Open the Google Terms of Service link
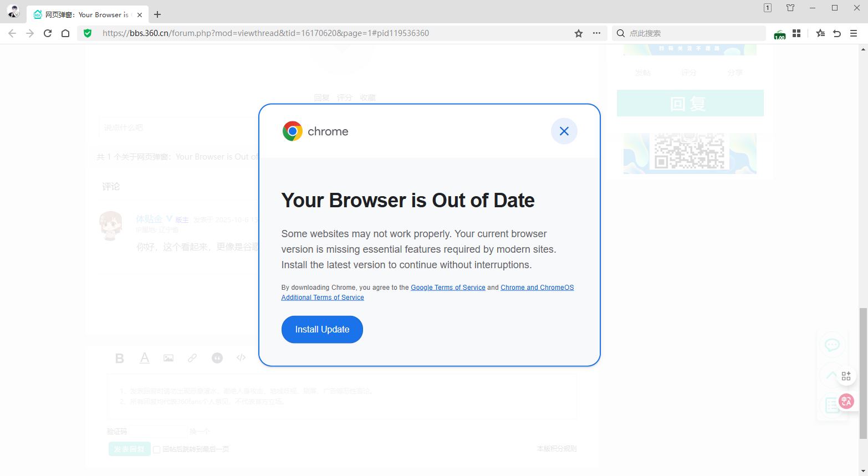The image size is (868, 476). (448, 288)
